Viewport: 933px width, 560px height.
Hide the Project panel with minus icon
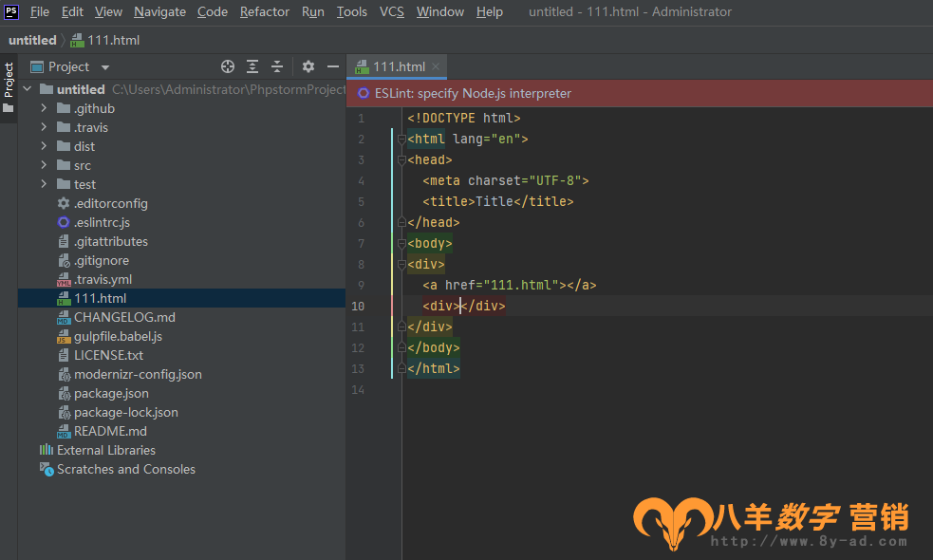[332, 66]
